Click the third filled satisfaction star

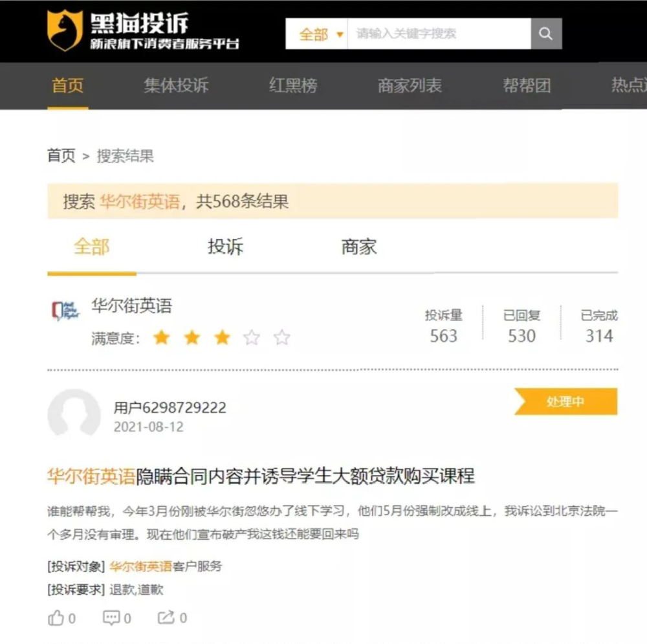222,338
